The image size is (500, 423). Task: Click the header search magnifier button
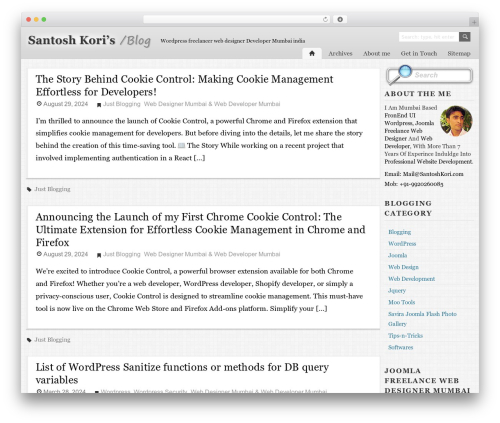click(x=465, y=37)
